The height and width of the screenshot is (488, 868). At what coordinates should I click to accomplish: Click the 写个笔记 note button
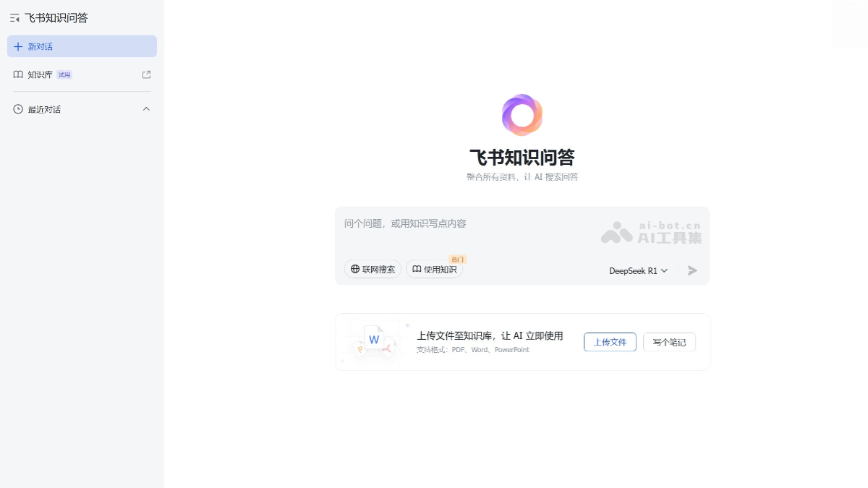(x=669, y=342)
